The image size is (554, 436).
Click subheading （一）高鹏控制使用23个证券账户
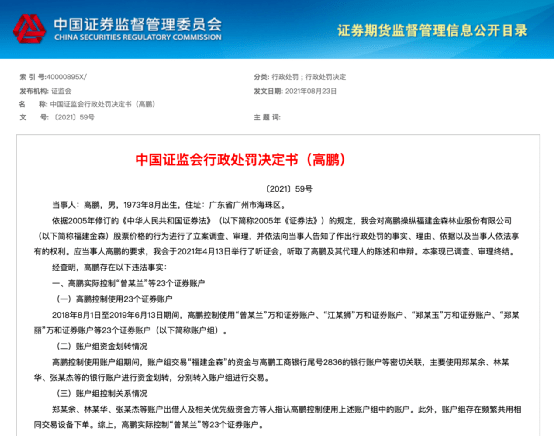pos(113,299)
